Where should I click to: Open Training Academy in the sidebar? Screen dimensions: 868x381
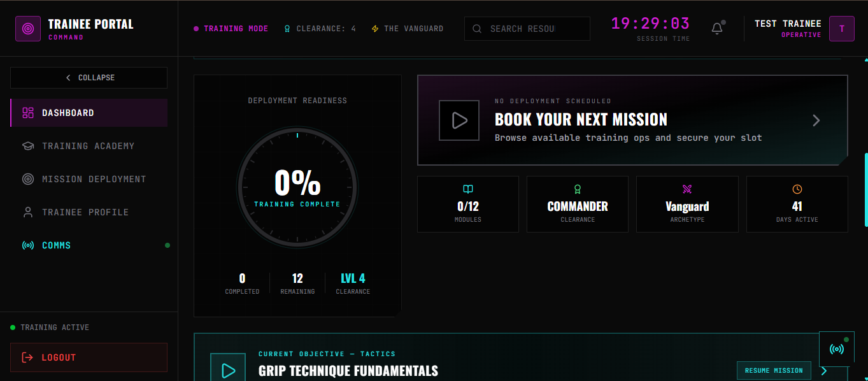pos(88,146)
